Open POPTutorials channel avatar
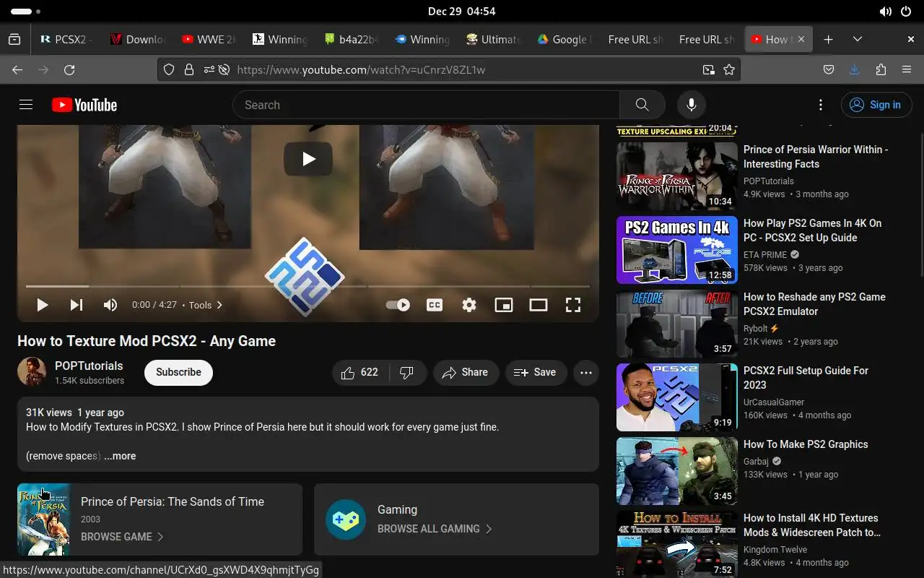The image size is (924, 578). click(x=32, y=371)
